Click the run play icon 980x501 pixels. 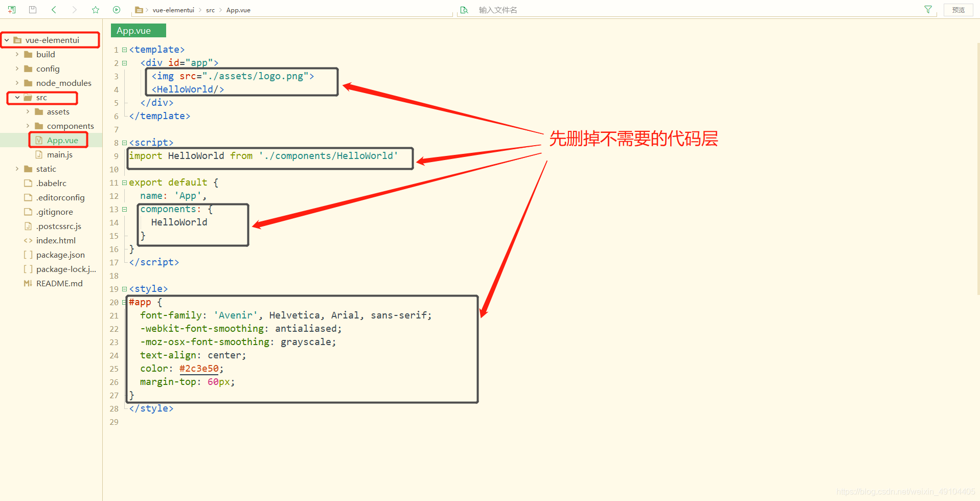(x=117, y=10)
